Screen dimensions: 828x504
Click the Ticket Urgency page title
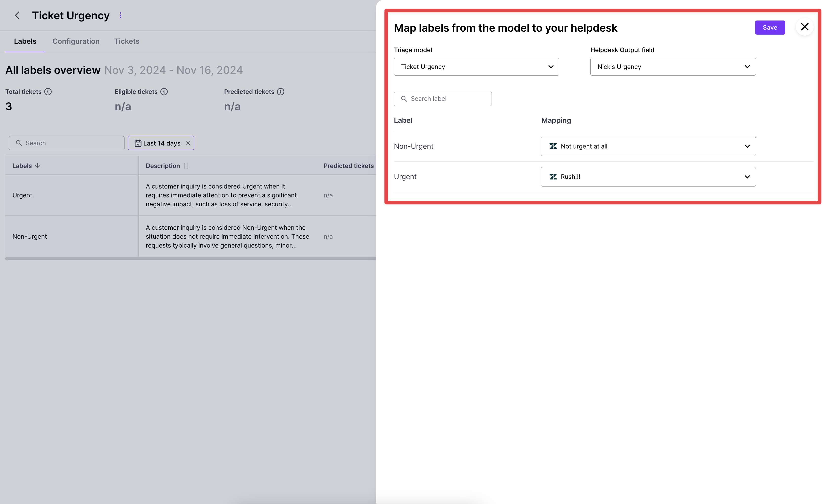71,16
